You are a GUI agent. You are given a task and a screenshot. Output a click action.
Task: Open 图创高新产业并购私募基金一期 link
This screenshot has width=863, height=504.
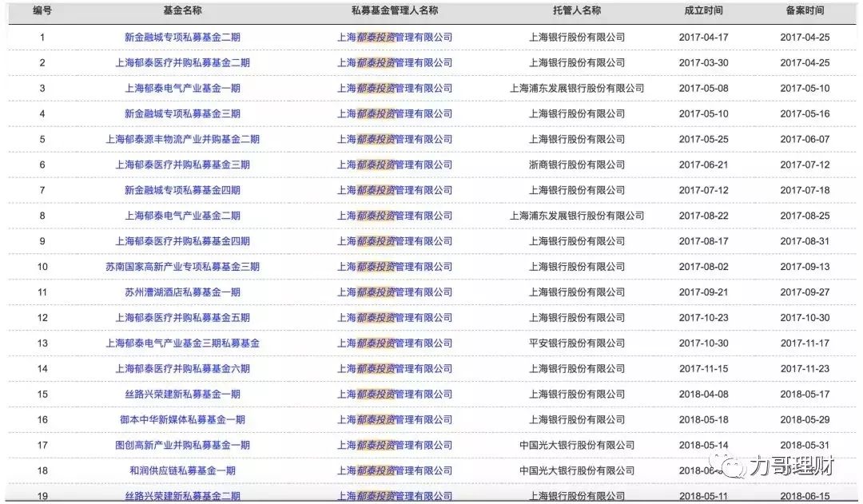[x=182, y=446]
